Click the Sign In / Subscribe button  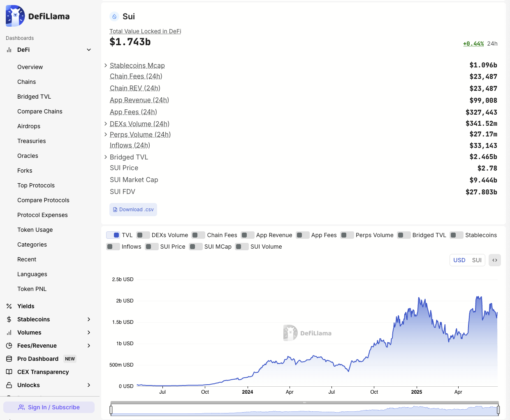[49, 407]
